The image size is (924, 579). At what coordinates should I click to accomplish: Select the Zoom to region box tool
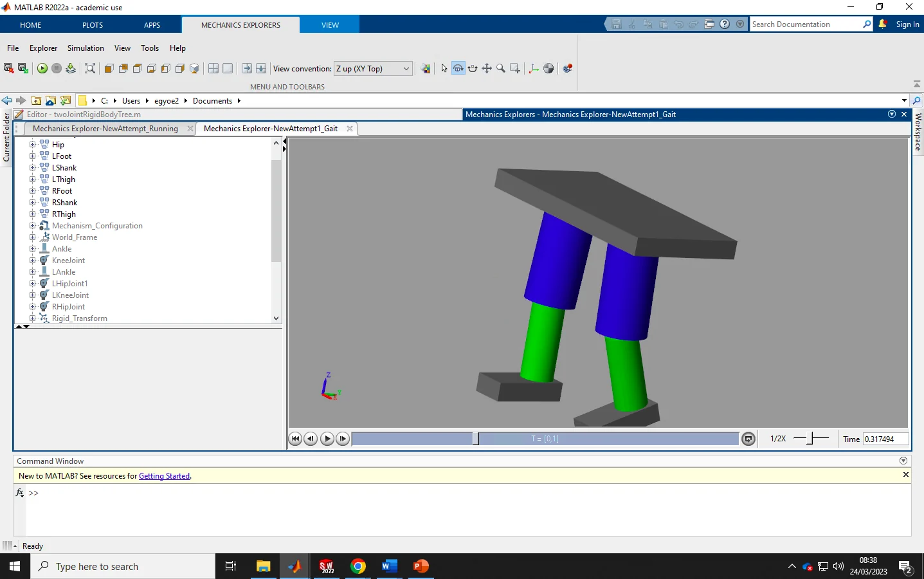tap(515, 68)
